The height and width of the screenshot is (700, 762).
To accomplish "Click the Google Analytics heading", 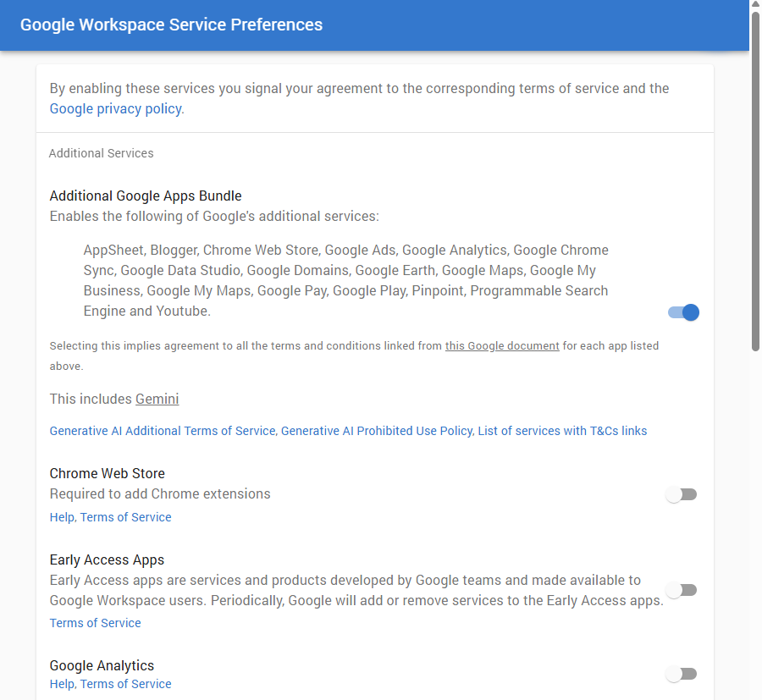I will pos(102,665).
